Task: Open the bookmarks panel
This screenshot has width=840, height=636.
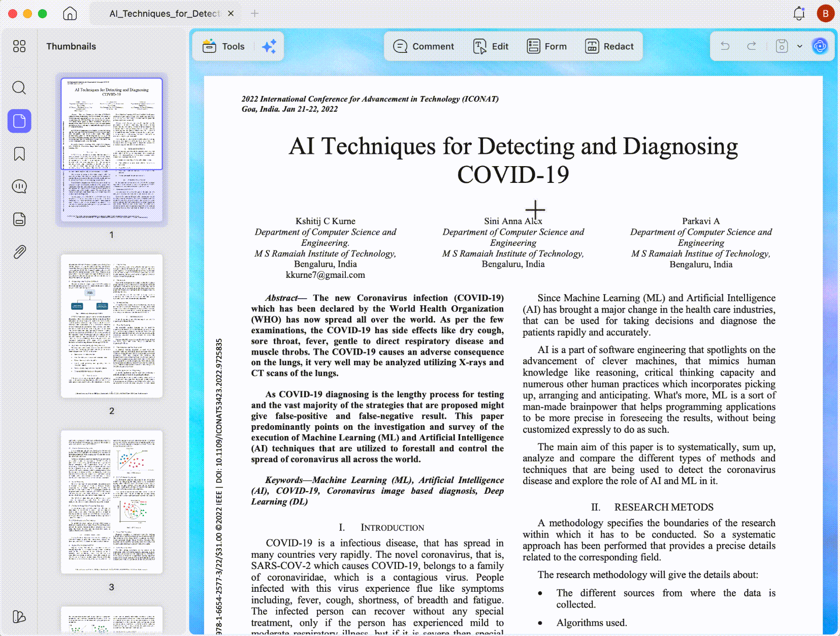Action: pyautogui.click(x=19, y=154)
